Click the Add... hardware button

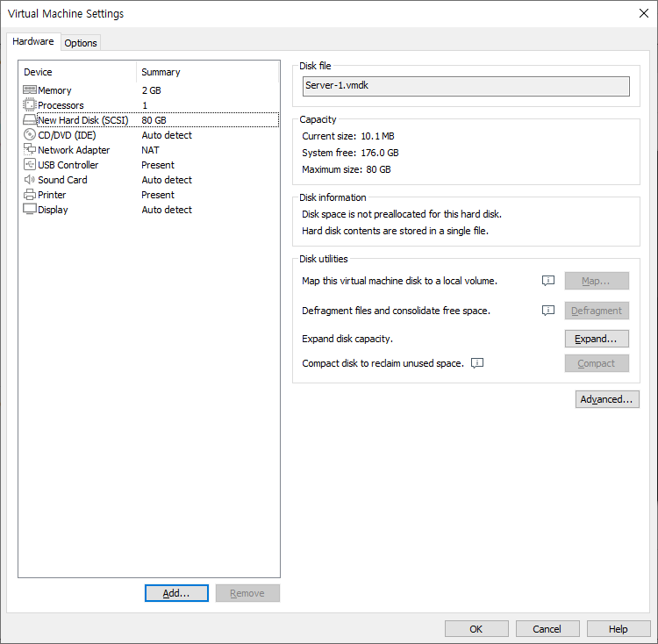point(176,593)
